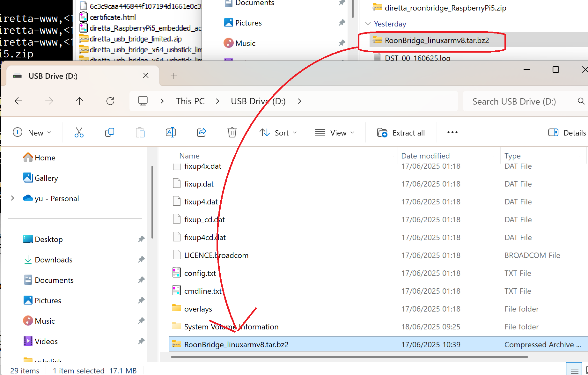Expand chevron after This PC breadcrumb
Image resolution: width=588 pixels, height=375 pixels.
click(x=217, y=101)
